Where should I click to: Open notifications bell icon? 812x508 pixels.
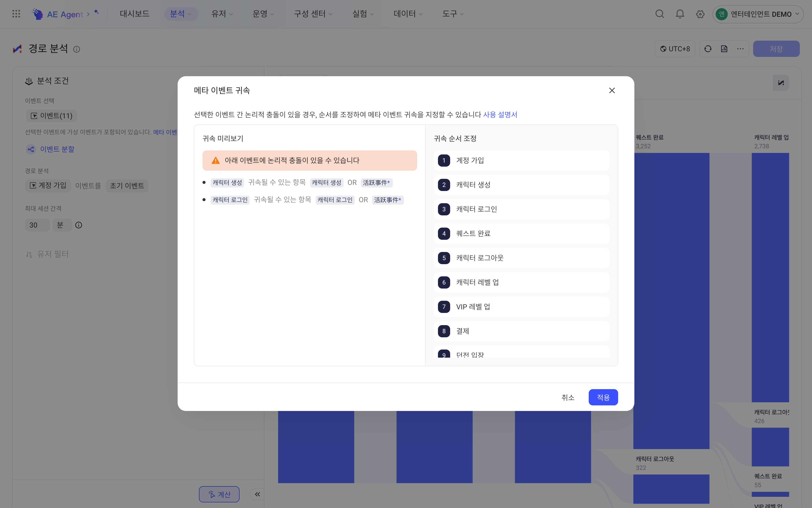680,14
